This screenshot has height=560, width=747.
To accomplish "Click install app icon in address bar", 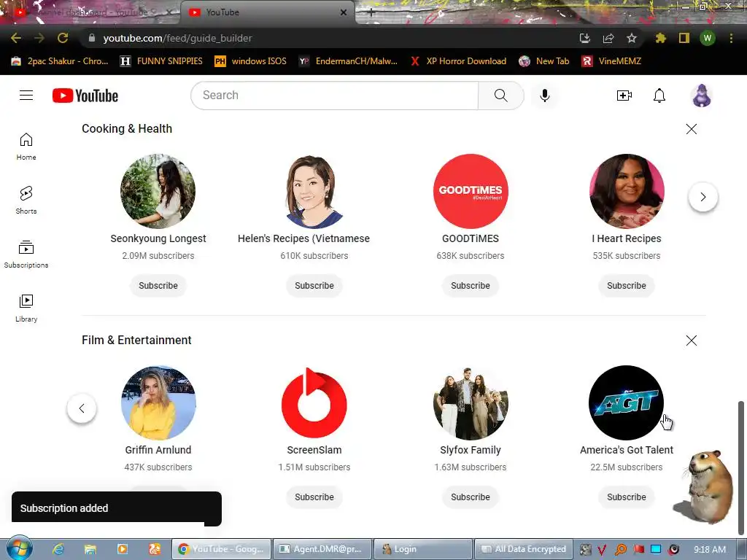I will (585, 38).
